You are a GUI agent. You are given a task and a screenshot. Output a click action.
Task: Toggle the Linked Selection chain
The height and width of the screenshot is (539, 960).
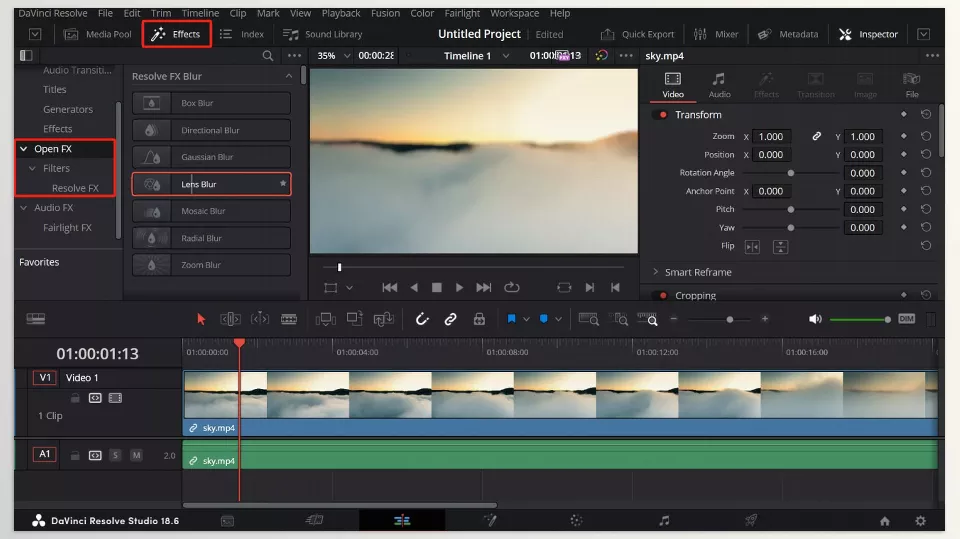click(x=451, y=319)
